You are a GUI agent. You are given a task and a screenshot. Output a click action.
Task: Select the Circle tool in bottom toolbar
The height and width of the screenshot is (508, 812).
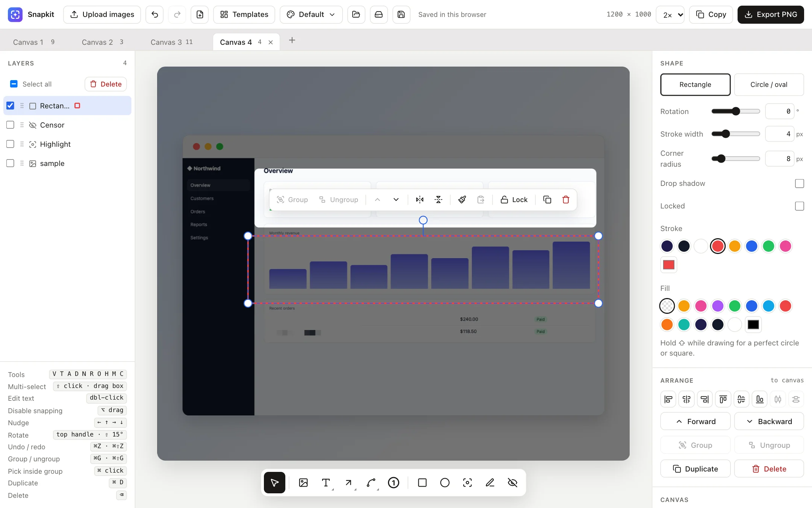click(x=445, y=482)
